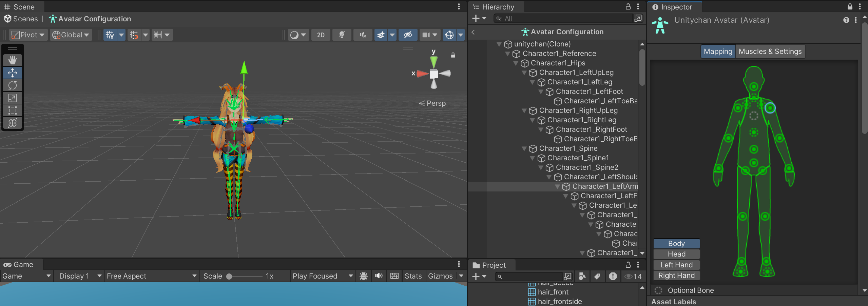
Task: Lock the scene orientation gizmo
Action: point(453,55)
